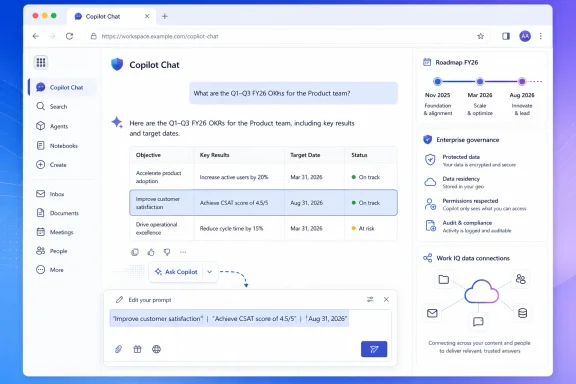Give thumbs up to the response

coord(151,252)
